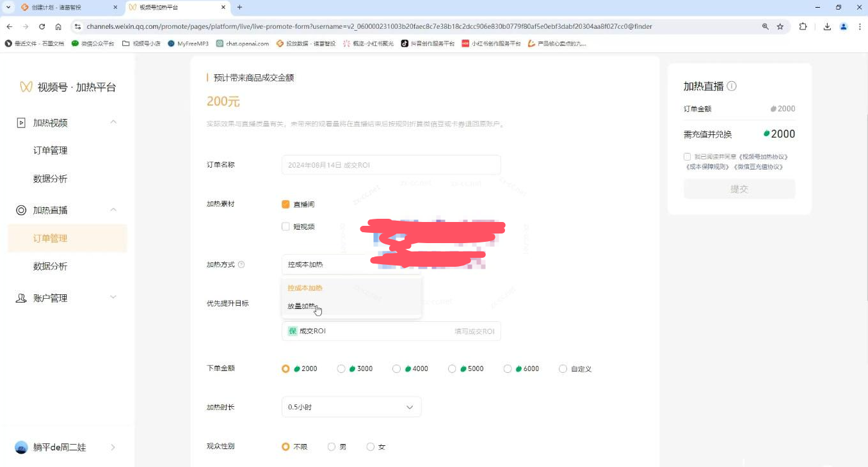Open the highlighted 订单管理 under 加热直播
Viewport: 868px width, 467px height.
click(x=67, y=238)
